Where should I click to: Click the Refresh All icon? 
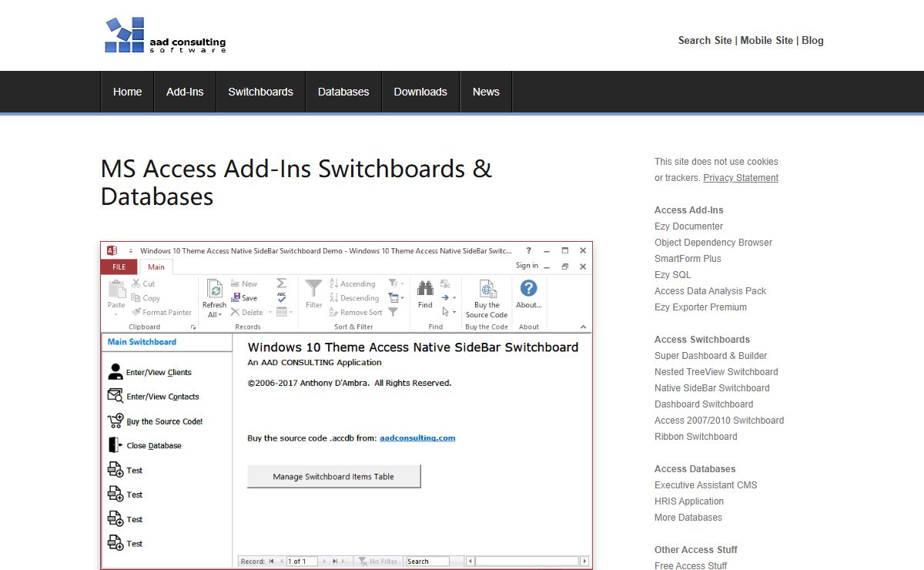tap(215, 290)
